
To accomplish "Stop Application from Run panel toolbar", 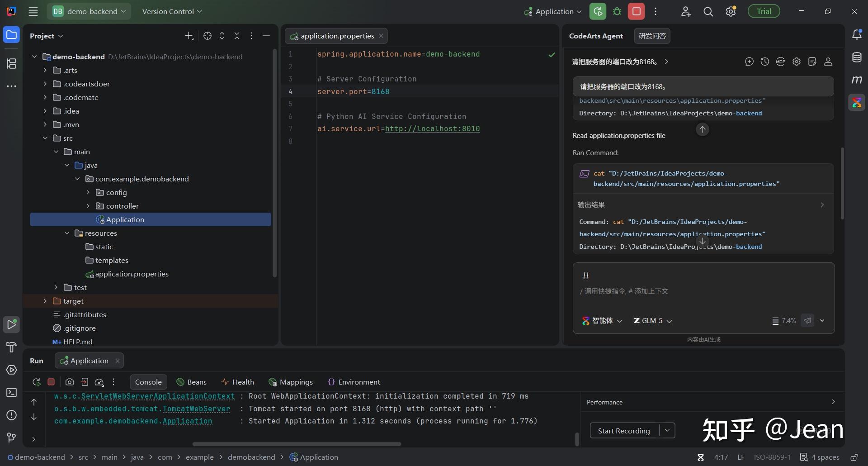I will tap(51, 382).
